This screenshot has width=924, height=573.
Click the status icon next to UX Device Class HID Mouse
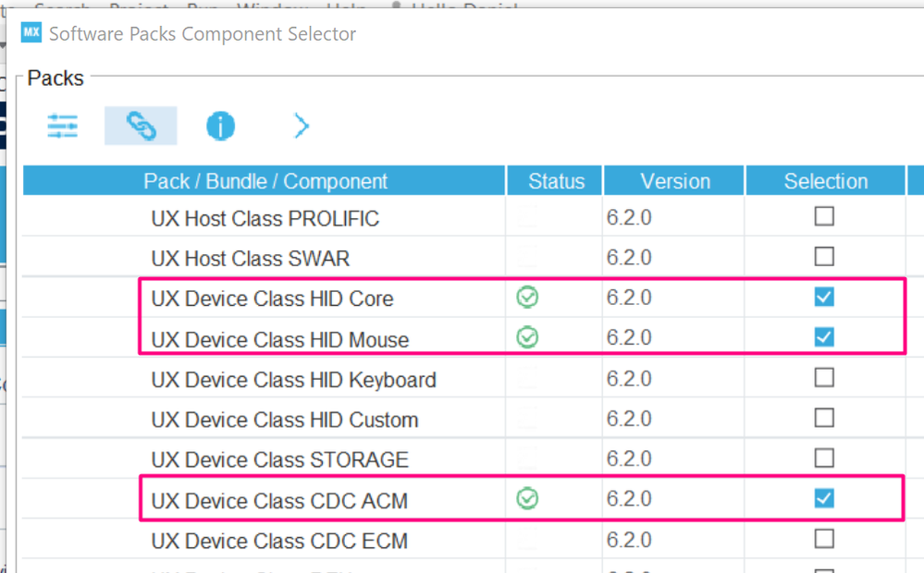tap(527, 338)
